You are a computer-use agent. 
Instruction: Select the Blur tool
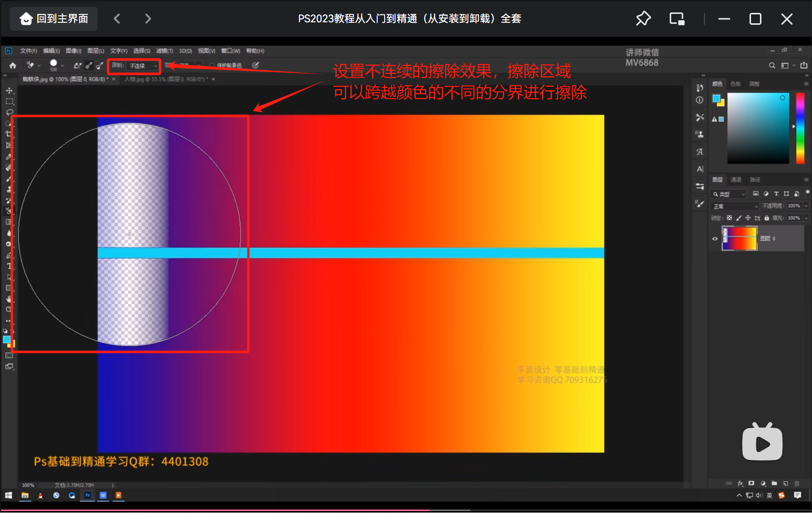pos(9,233)
